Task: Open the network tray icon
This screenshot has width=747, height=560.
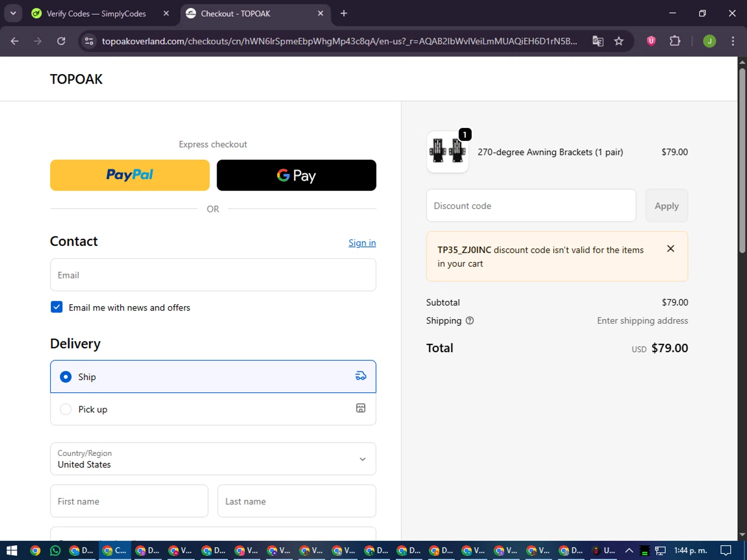Action: click(660, 551)
